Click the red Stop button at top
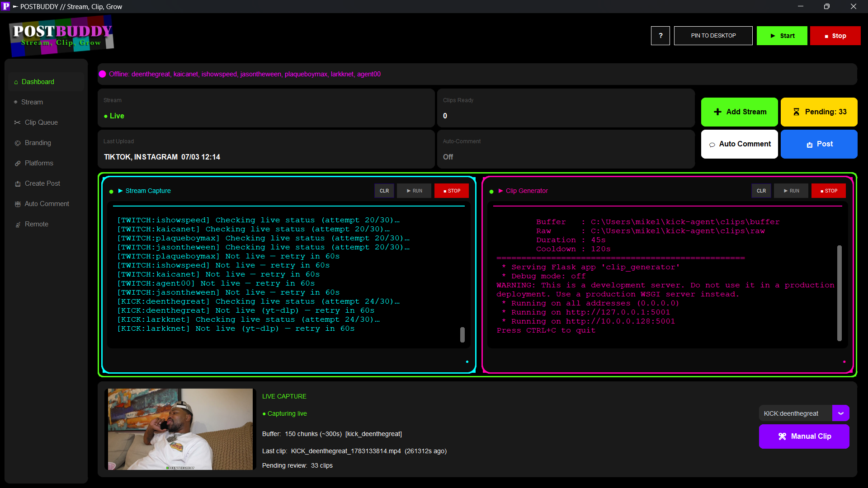Viewport: 868px width, 488px height. pos(835,36)
